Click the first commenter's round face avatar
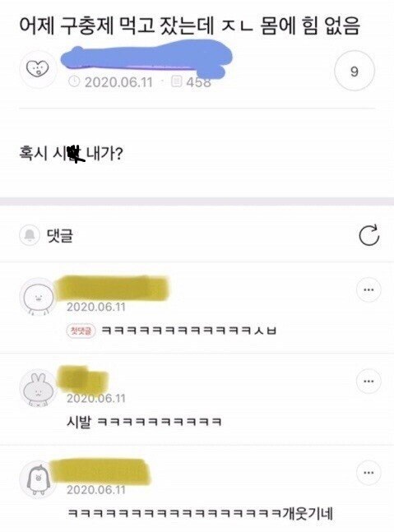This screenshot has width=394, height=532. click(x=38, y=297)
